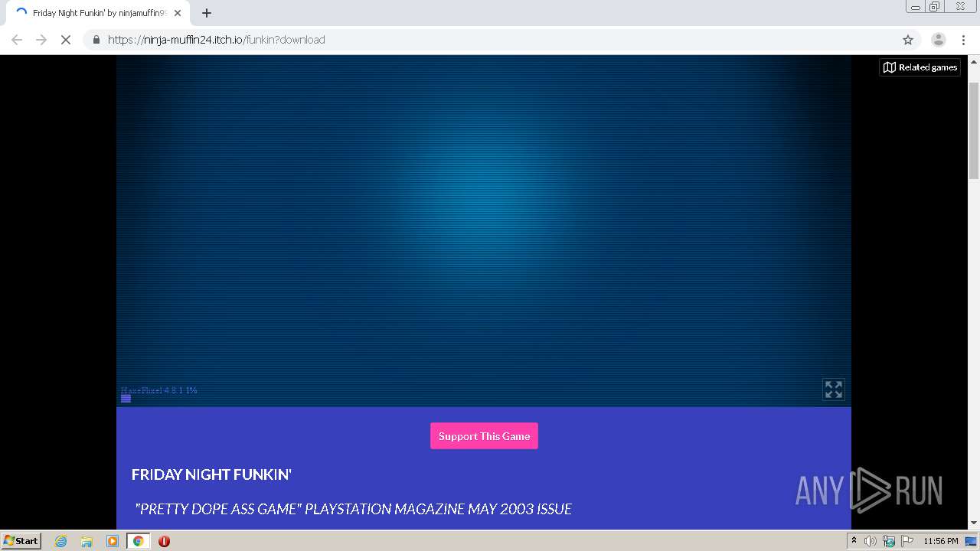Go back to previous page
The width and height of the screenshot is (980, 551).
[x=17, y=40]
